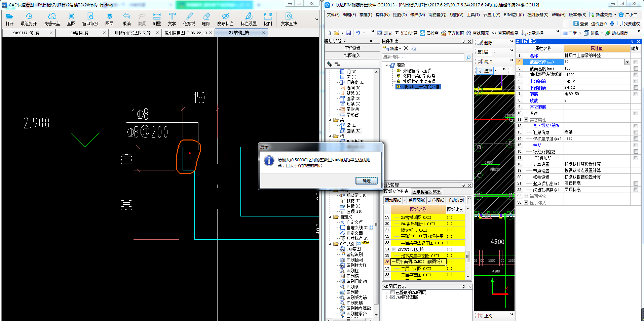
Task: Click the delete X icon in the component list
Action: click(x=406, y=48)
